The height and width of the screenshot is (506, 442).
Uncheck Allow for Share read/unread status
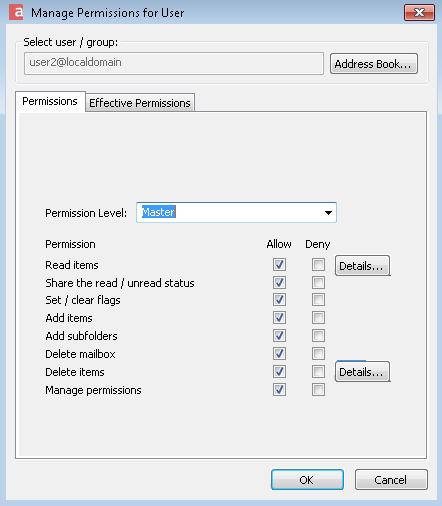point(279,282)
